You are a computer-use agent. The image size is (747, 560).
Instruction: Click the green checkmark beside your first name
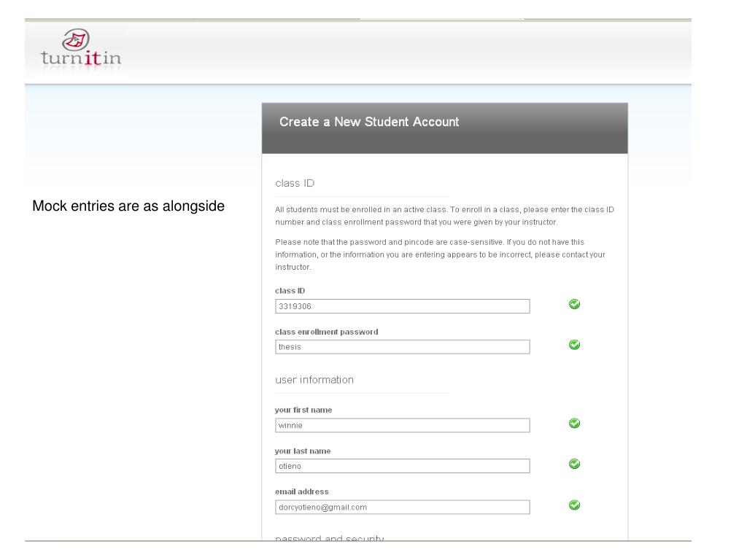pyautogui.click(x=574, y=424)
